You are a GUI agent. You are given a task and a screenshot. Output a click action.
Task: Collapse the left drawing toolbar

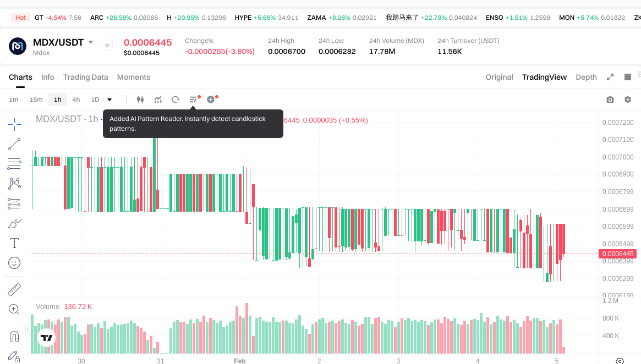28,330
